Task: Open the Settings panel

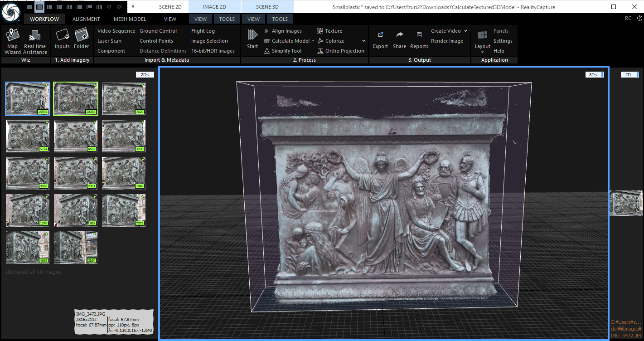Action: (x=503, y=40)
